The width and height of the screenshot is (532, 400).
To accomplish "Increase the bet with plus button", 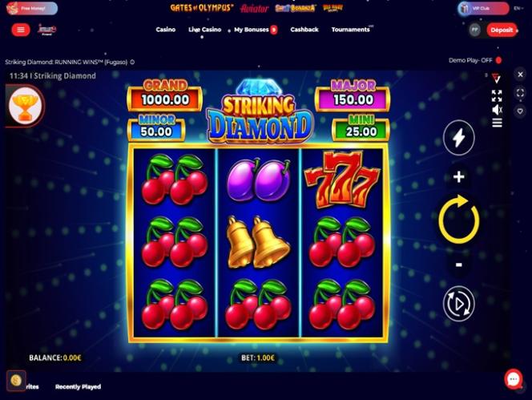I will (x=459, y=177).
